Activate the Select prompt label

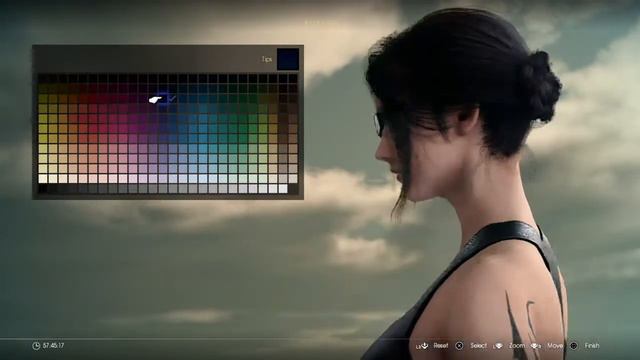pos(478,346)
